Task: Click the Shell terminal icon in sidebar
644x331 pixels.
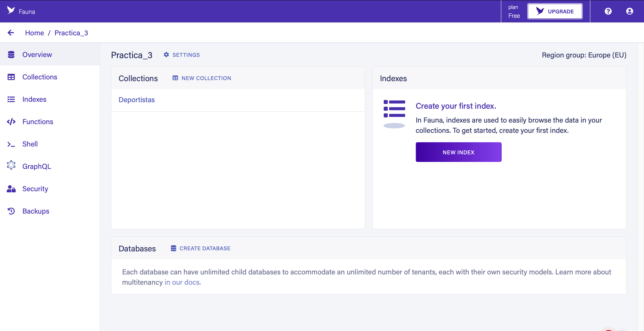Action: click(x=11, y=144)
